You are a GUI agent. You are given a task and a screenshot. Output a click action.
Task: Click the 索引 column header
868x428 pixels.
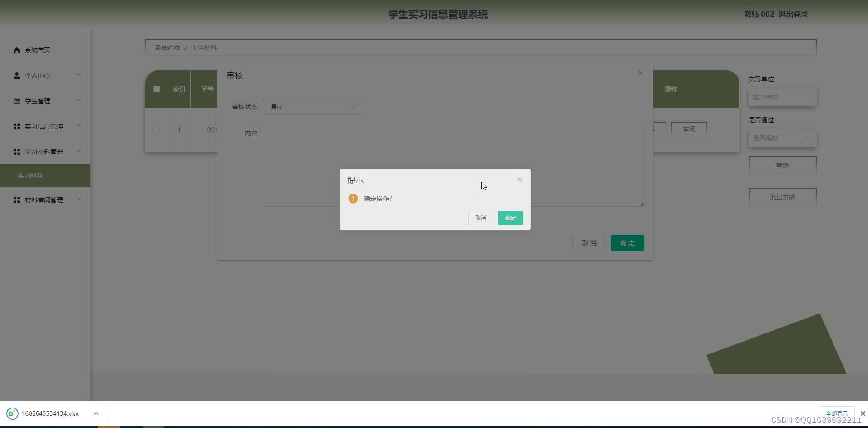pyautogui.click(x=179, y=89)
